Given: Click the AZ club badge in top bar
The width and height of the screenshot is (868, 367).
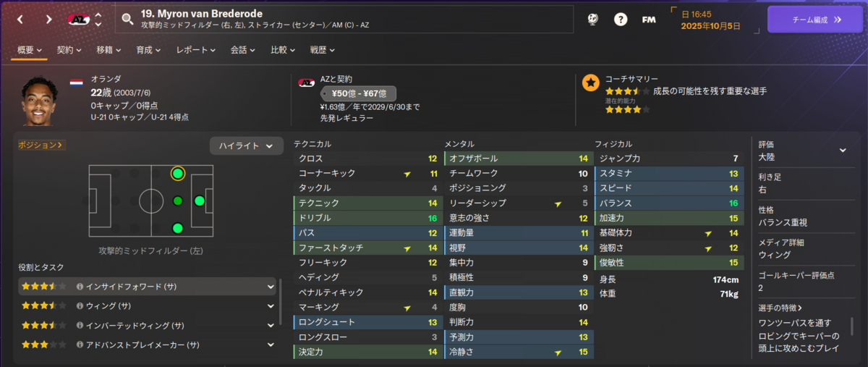Looking at the screenshot, I should (x=78, y=20).
